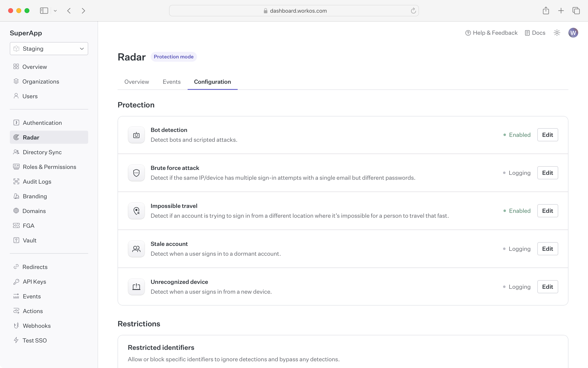Toggle the Safari sidebar panel button

coord(44,11)
